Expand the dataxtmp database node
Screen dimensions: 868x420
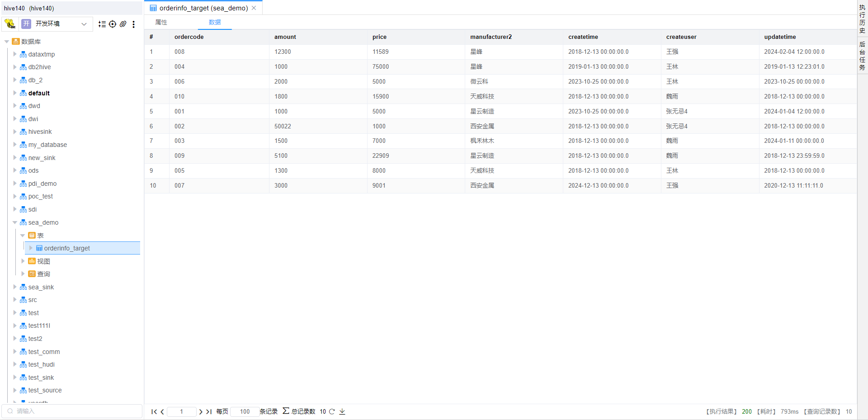[x=15, y=54]
